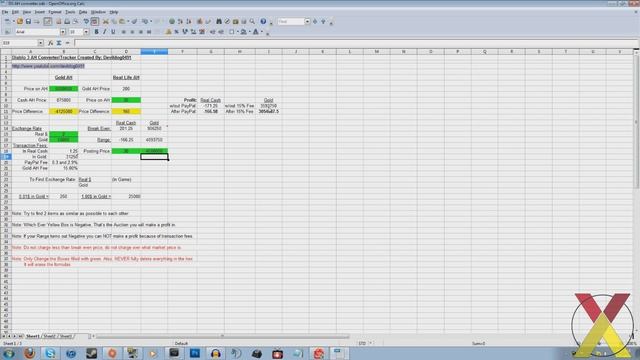The image size is (640, 360).
Task: Toggle Justified alignment
Action: coord(149,32)
